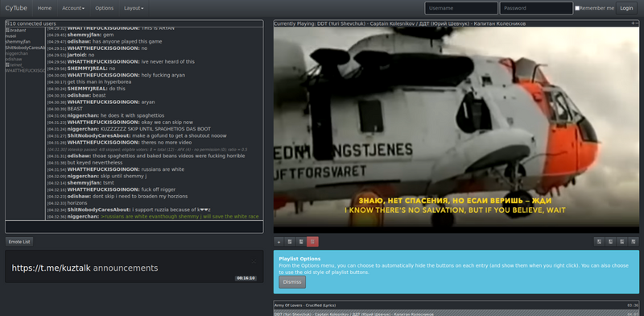Click the plus add-media button under the video

coord(279,242)
